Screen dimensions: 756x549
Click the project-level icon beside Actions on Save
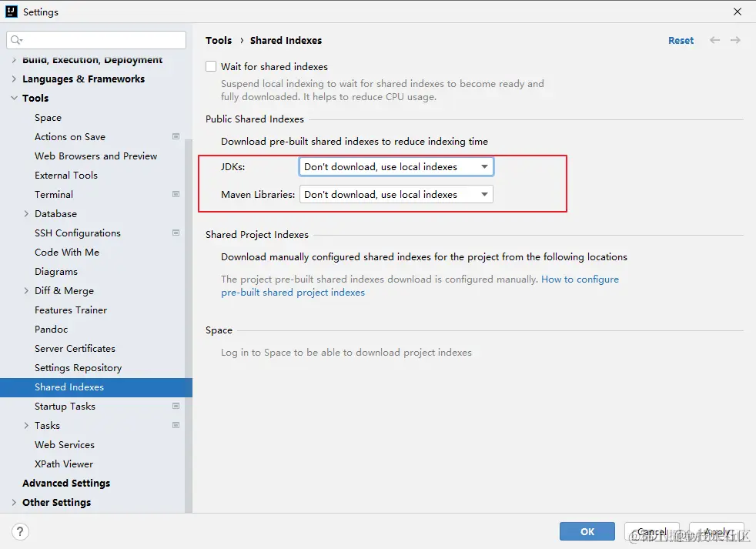(x=176, y=136)
